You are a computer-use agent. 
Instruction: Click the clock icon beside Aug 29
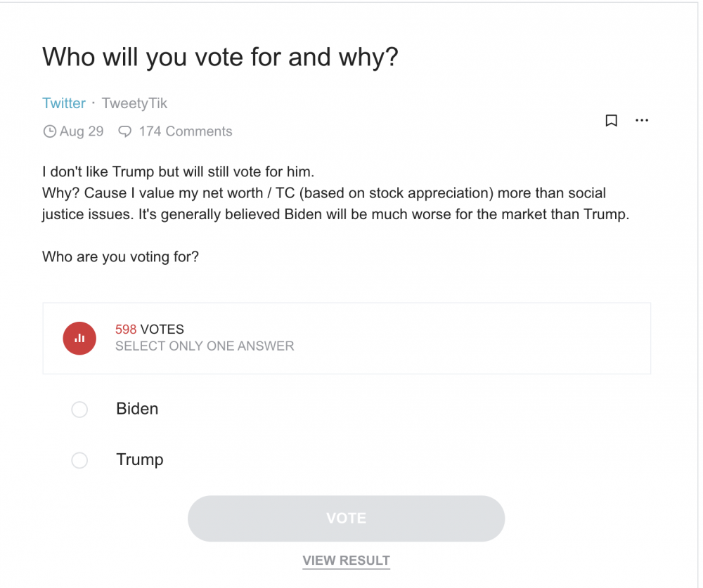tap(49, 131)
